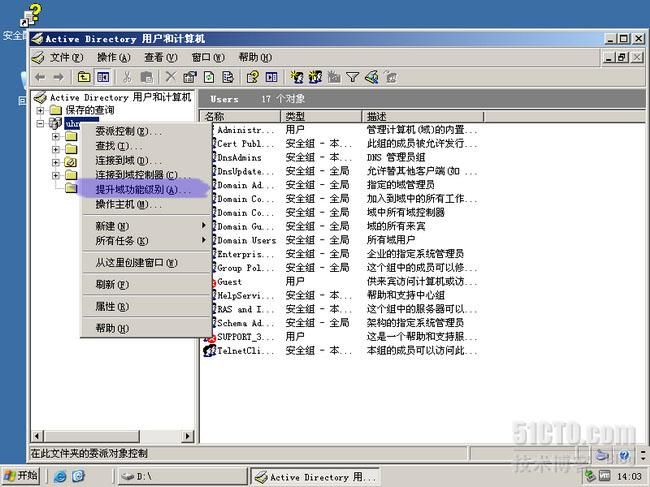Expand third child node under domain
This screenshot has height=487, width=650.
(56, 162)
